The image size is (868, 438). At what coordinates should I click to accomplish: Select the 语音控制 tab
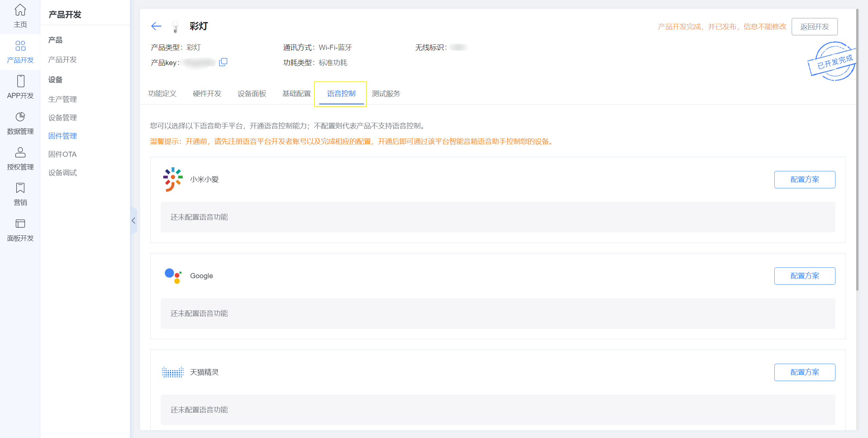(341, 94)
